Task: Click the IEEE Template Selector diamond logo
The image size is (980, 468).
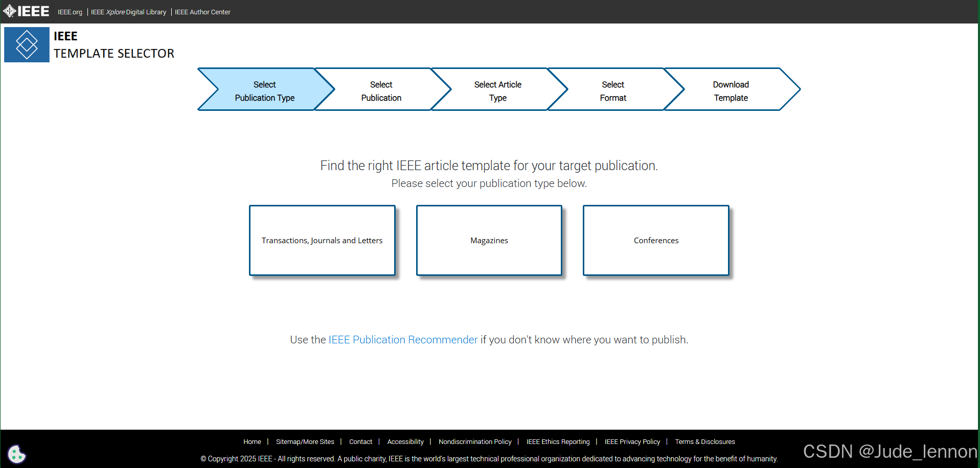Action: [x=27, y=44]
